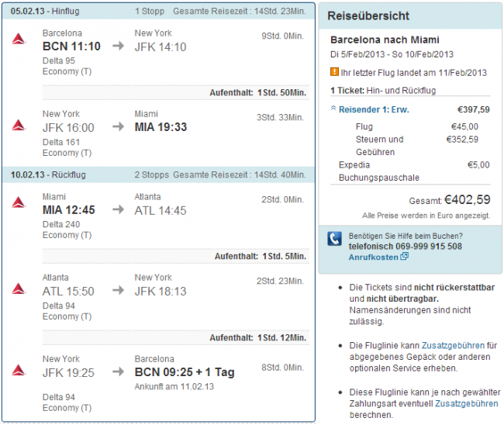Collapse the Reisender 1: Erw. price details

[x=334, y=109]
